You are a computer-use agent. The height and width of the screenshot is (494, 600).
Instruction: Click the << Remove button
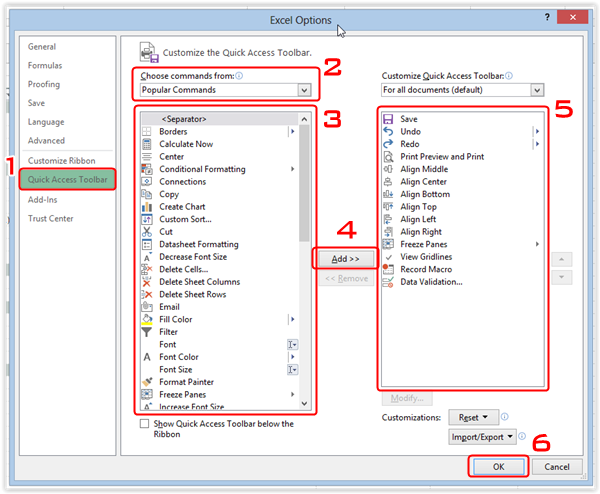(346, 279)
